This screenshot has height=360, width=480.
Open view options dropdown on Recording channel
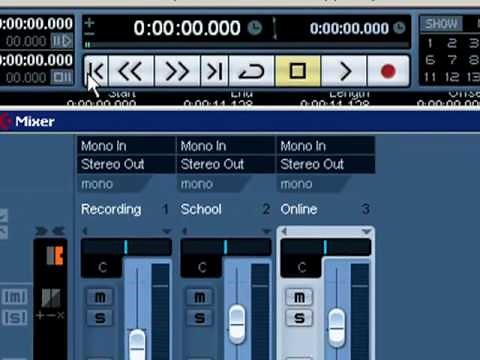166,231
